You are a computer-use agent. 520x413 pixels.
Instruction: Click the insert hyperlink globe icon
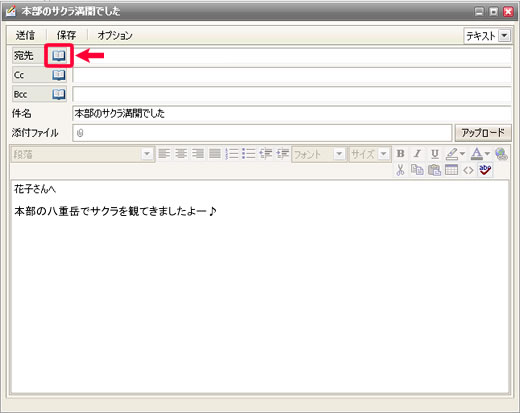pyautogui.click(x=501, y=154)
